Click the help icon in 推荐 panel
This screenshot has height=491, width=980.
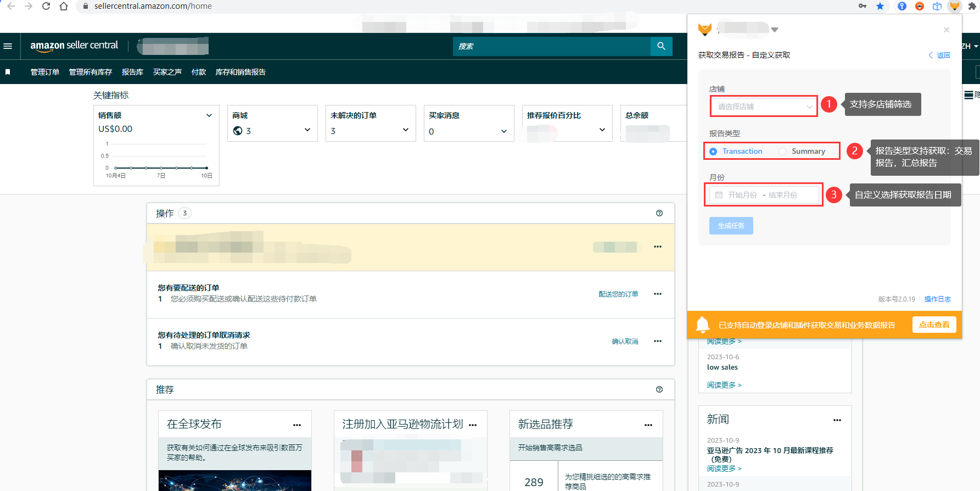pos(659,389)
